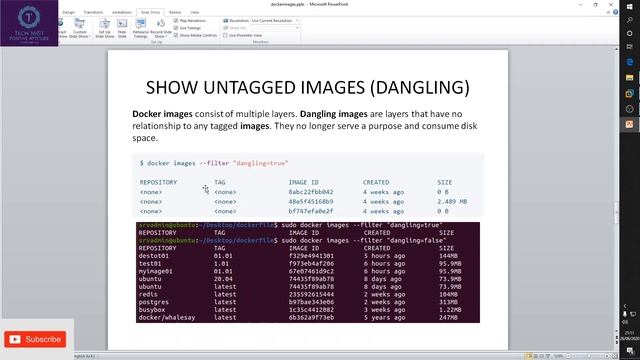Open the Review tab
This screenshot has width=640, height=360.
[175, 12]
